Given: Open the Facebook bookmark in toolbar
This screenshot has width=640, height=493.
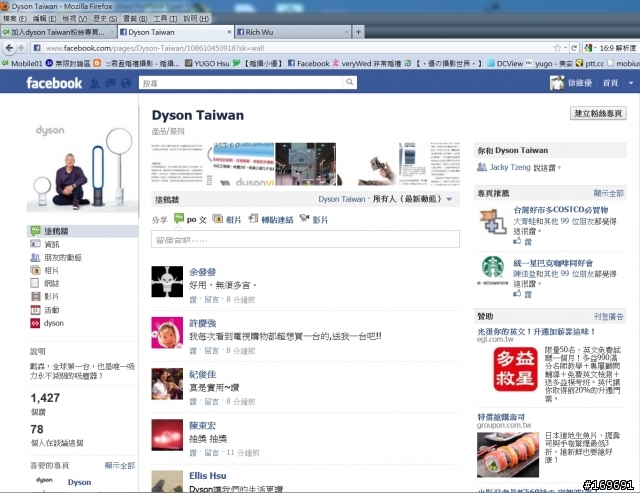Looking at the screenshot, I should point(309,63).
